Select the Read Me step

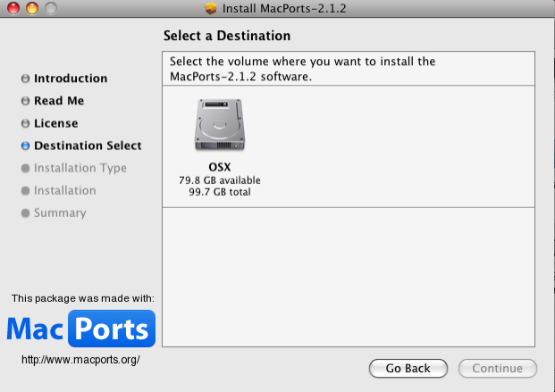coord(58,101)
